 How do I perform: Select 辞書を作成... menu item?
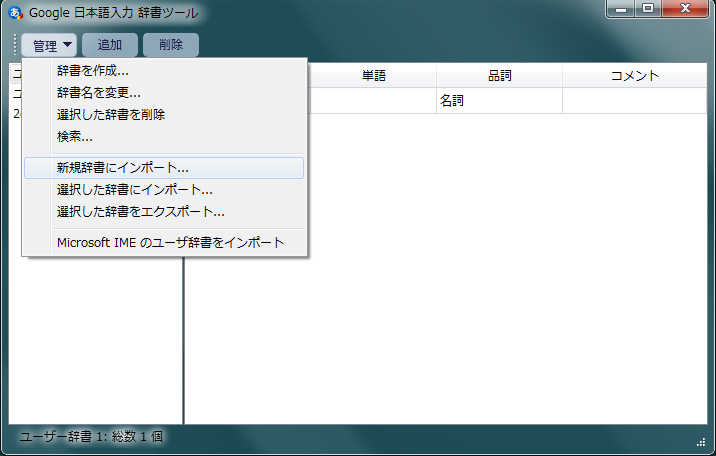tap(164, 71)
